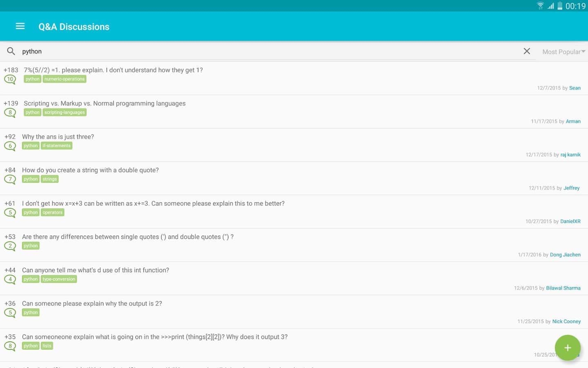Clear the python search text
This screenshot has height=368, width=588.
(527, 51)
